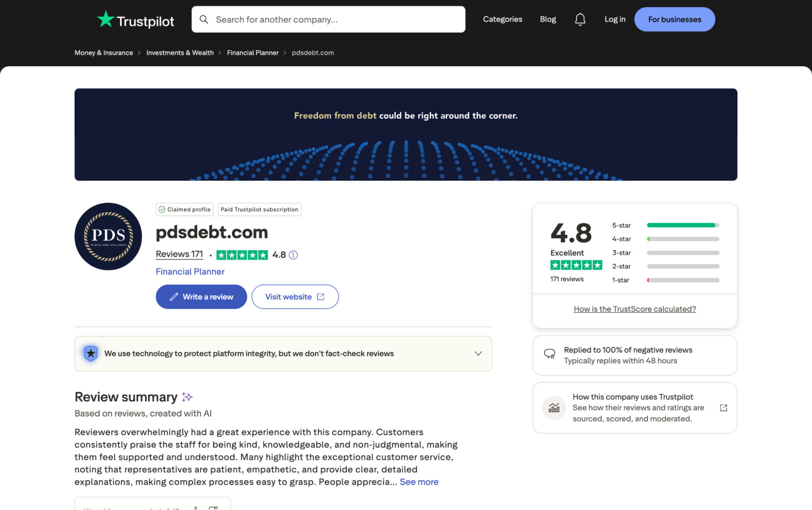Open notifications bell

click(x=580, y=19)
